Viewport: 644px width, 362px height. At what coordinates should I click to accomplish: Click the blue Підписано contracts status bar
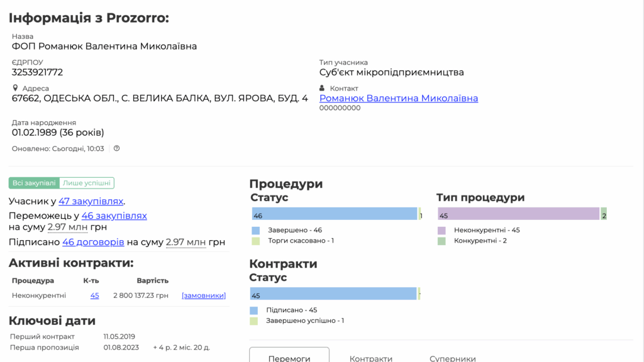333,294
